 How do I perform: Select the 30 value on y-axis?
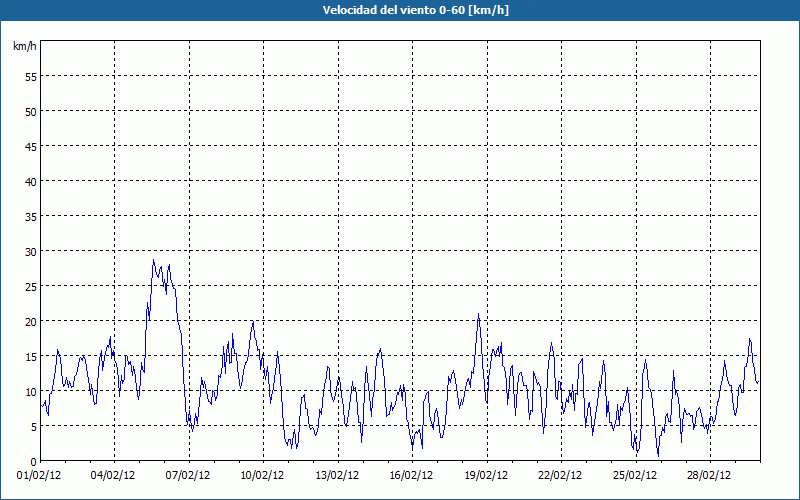(x=30, y=252)
